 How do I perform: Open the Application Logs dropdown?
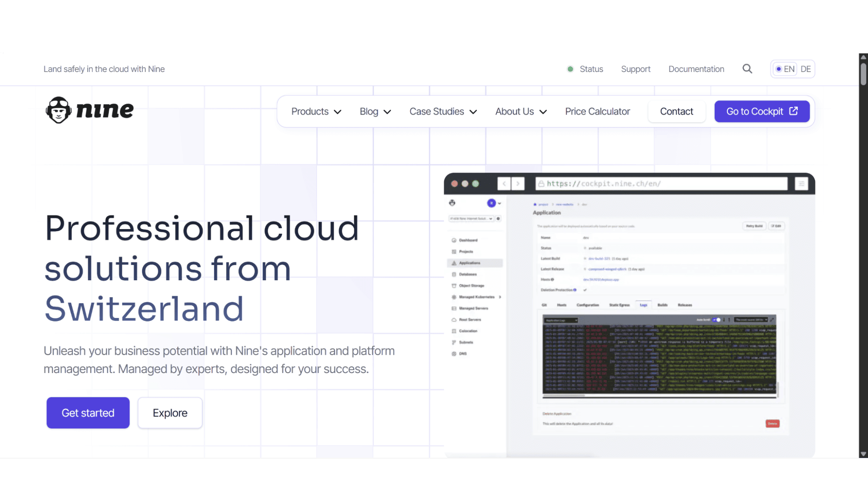click(x=561, y=320)
